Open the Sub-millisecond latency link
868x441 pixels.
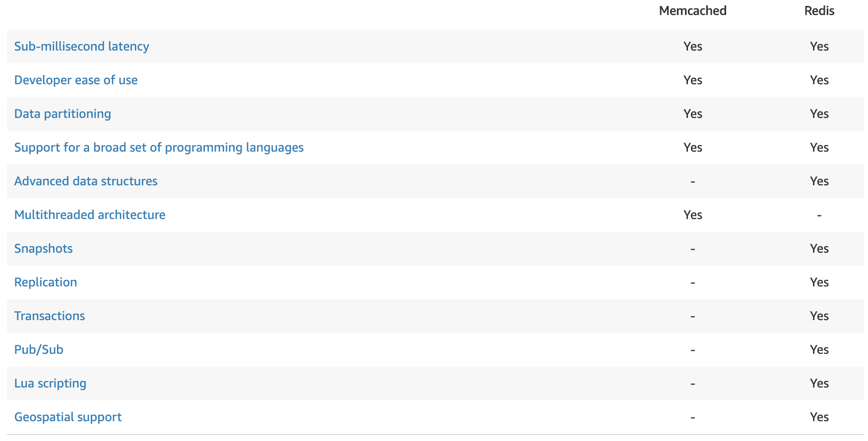[x=81, y=46]
